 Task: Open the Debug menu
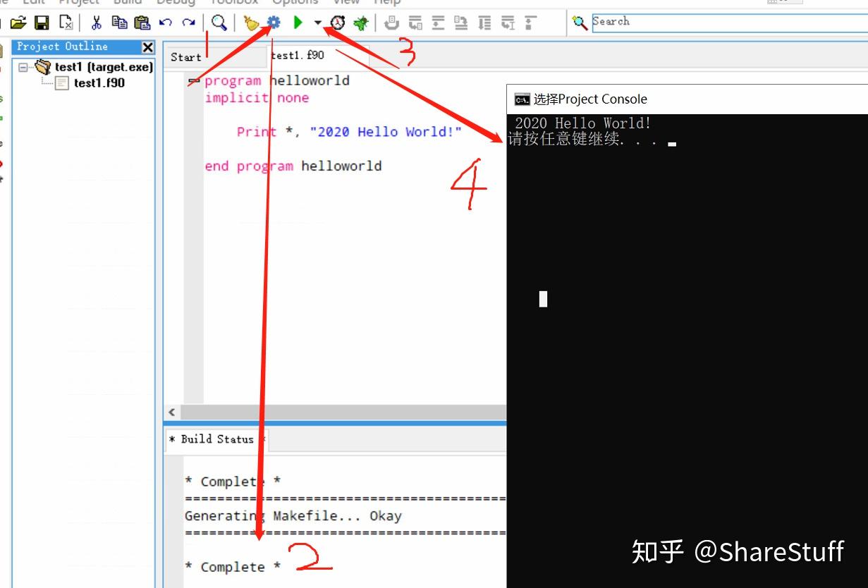pos(176,3)
